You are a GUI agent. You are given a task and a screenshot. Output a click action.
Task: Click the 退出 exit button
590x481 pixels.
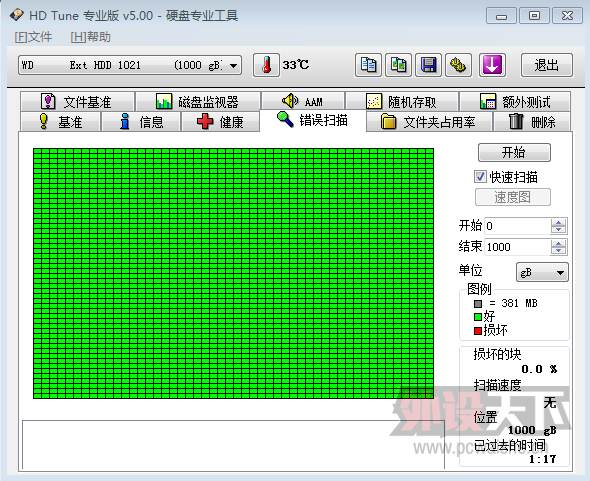pos(547,65)
